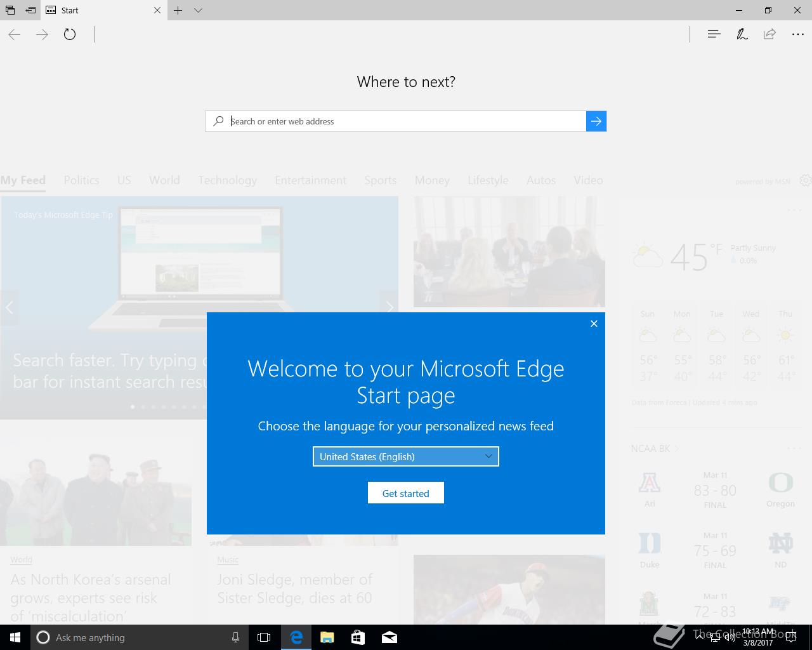Select Thu forecast in weather card
812x650 pixels.
tap(785, 347)
